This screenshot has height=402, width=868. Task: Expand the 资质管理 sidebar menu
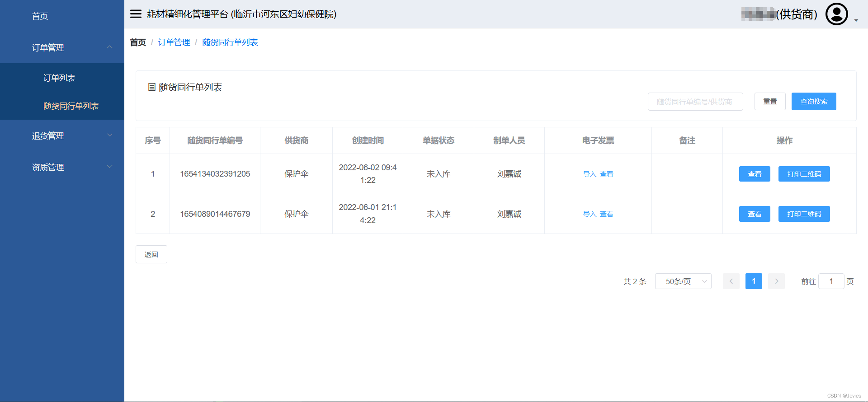[62, 167]
